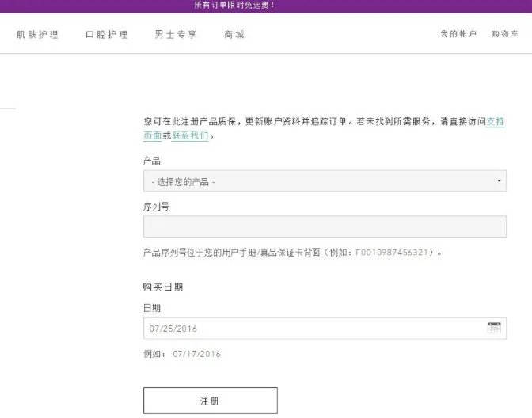Click the 序列号 label
Viewport: 532px width, 418px height.
156,207
